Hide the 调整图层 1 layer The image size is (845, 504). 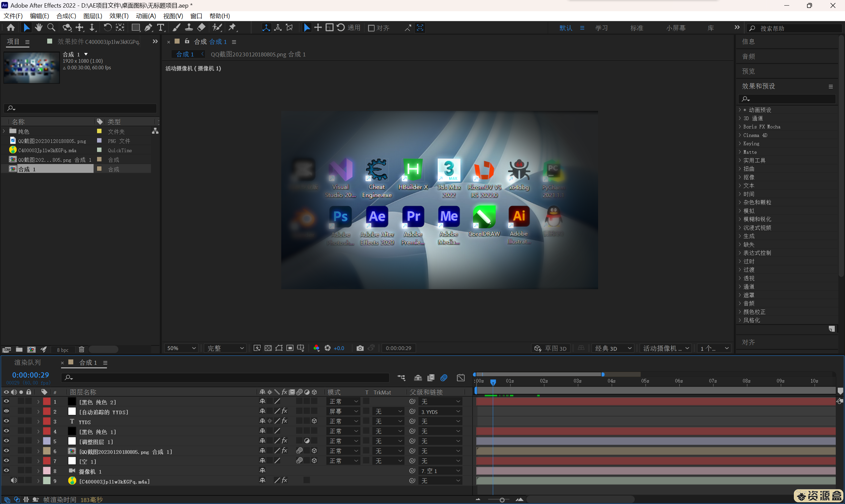[6, 441]
